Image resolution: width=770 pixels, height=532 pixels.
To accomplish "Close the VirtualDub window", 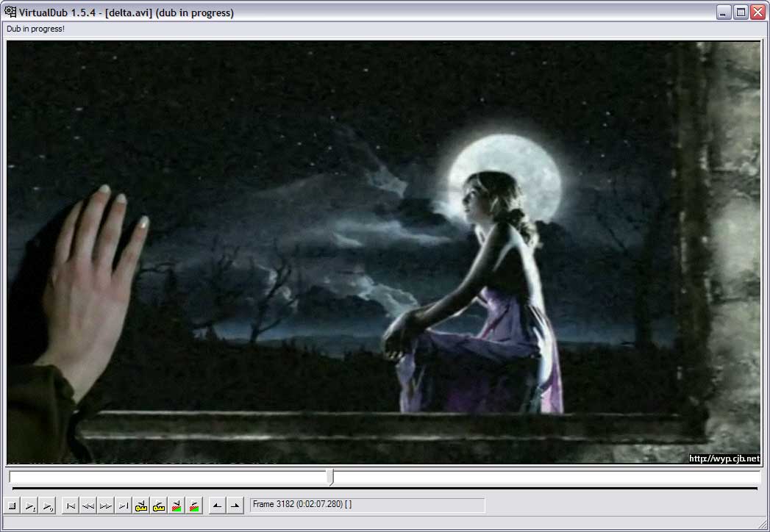I will [x=757, y=12].
